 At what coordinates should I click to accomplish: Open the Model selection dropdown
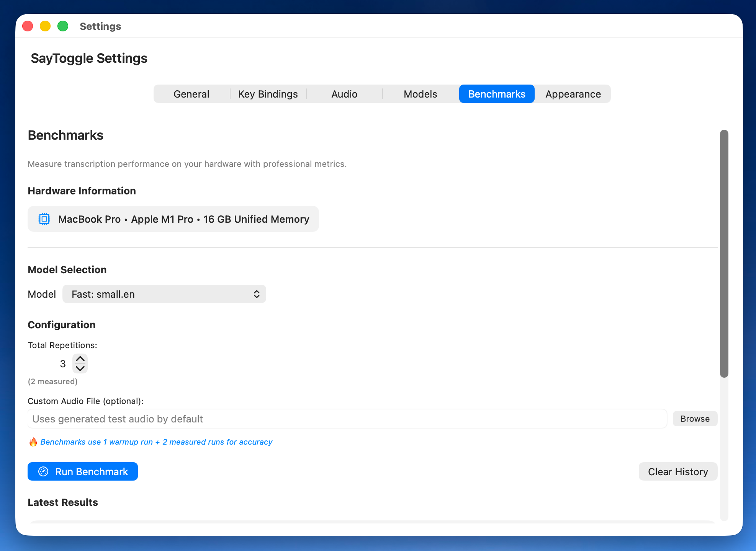coord(164,294)
